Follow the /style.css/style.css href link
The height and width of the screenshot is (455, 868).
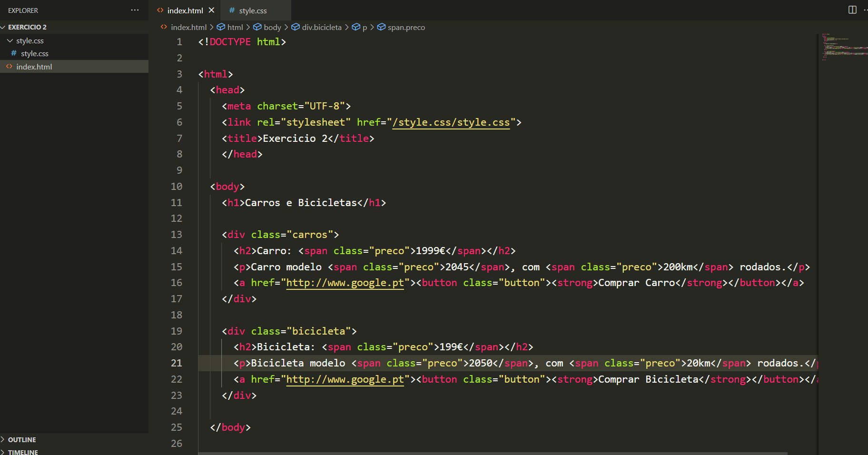coord(451,122)
